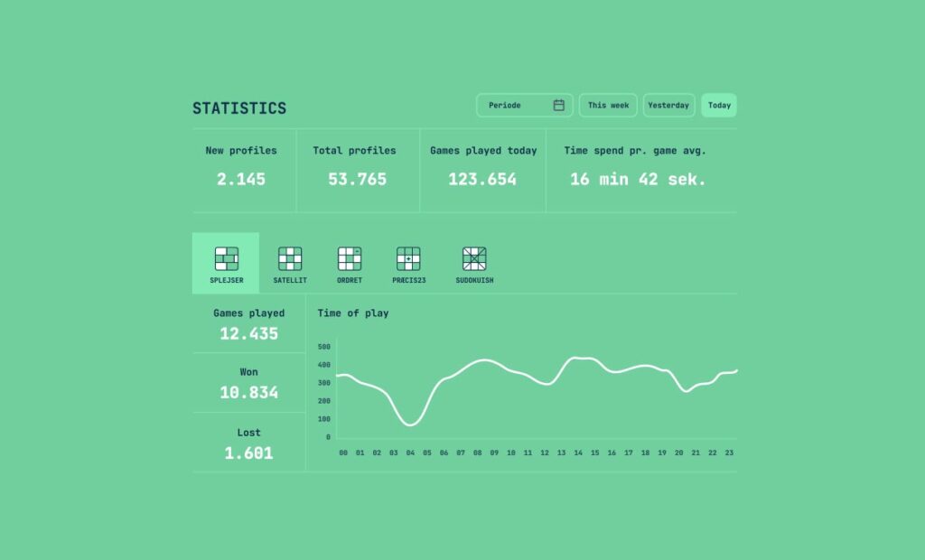This screenshot has height=560, width=925.
Task: Choose the Præcis23 game icon
Action: (408, 259)
